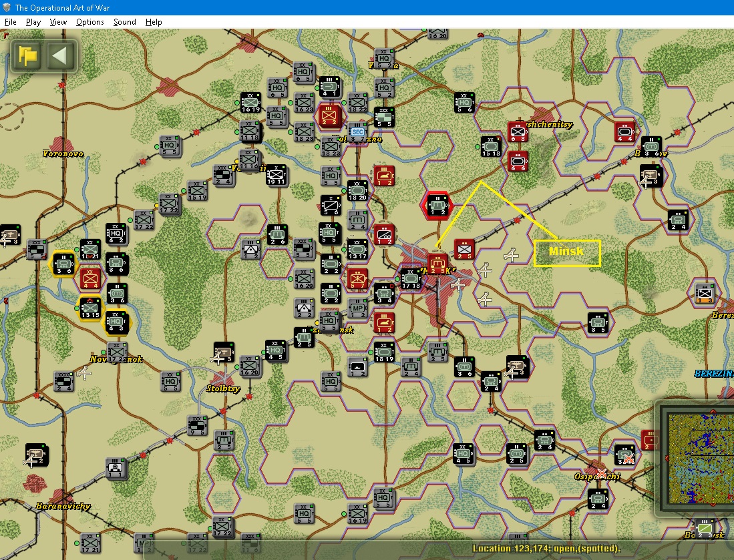Select the gray MP unit 1 2
734x560 pixels.
(357, 309)
